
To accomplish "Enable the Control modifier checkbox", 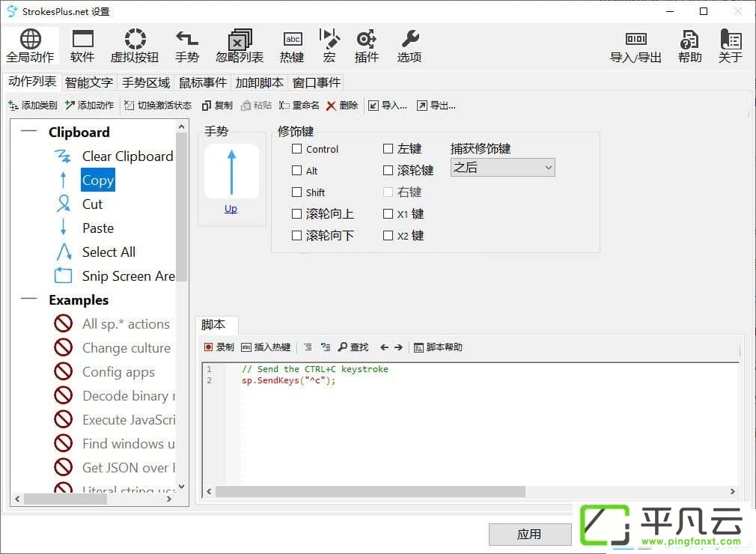I will click(297, 149).
